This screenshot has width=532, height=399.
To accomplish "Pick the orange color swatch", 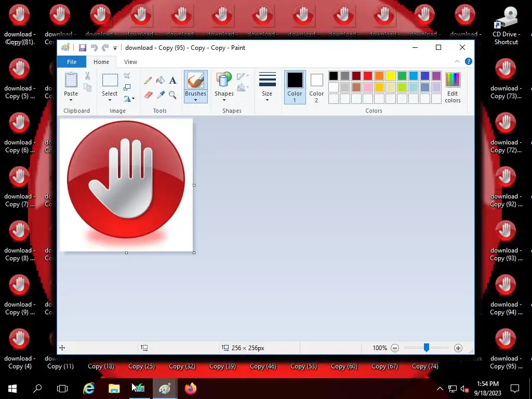I will (x=379, y=76).
